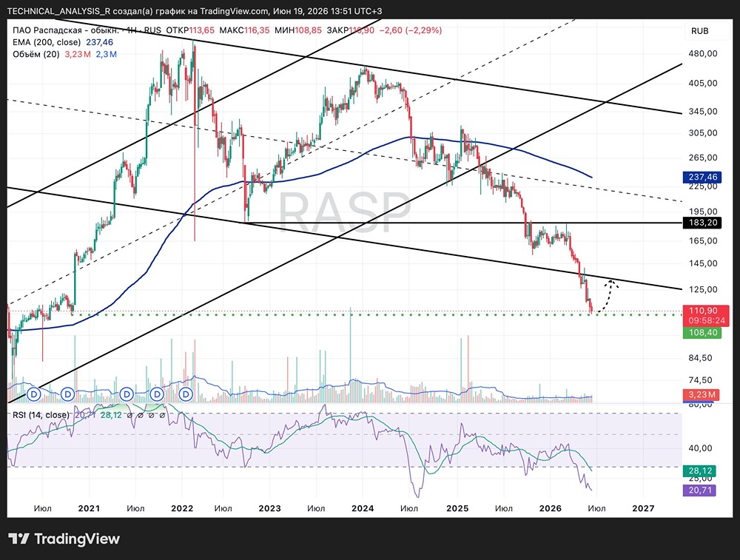Screen dimensions: 740x560
Task: Open the dividend D marker below 2022
Action: point(186,394)
